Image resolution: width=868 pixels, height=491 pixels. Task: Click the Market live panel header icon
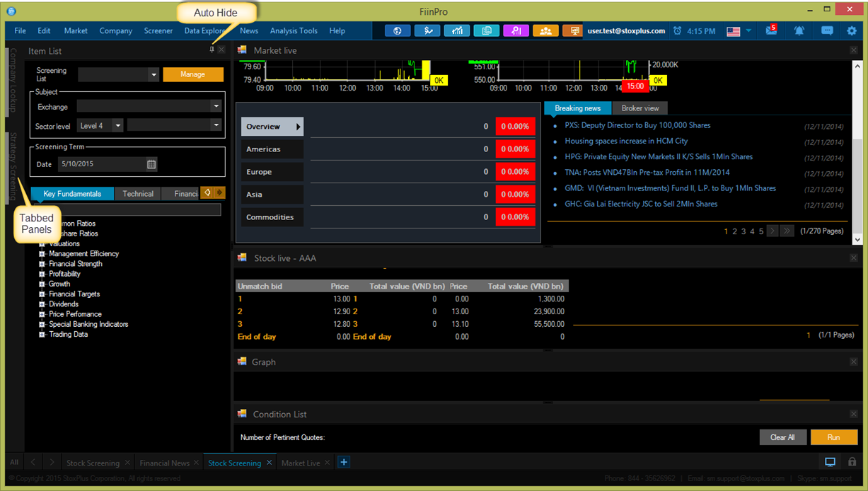[x=242, y=50]
